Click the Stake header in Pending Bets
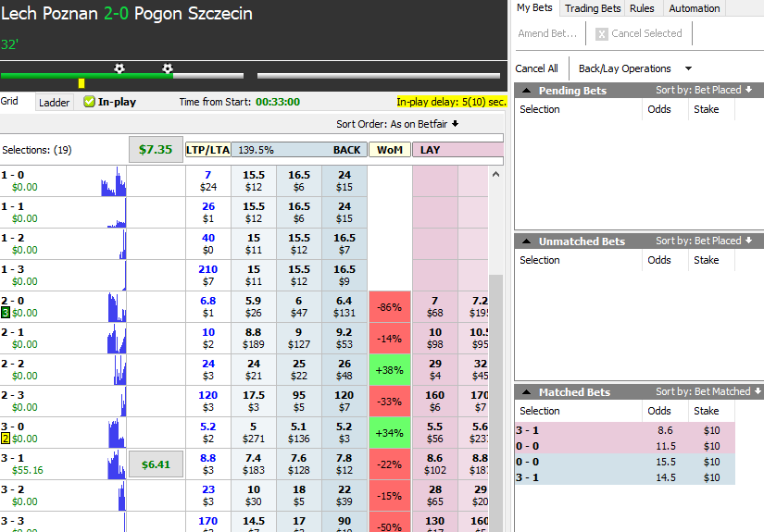The image size is (764, 532). pos(706,109)
